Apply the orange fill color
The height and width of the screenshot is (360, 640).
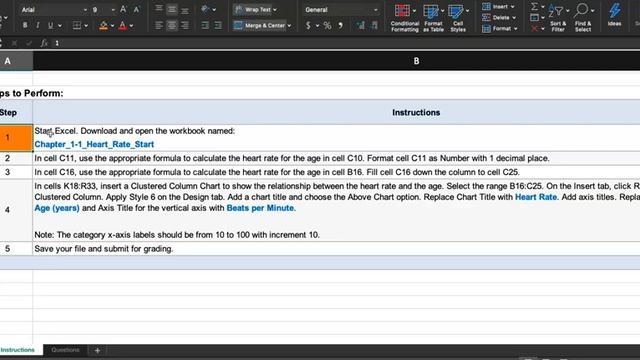[103, 26]
